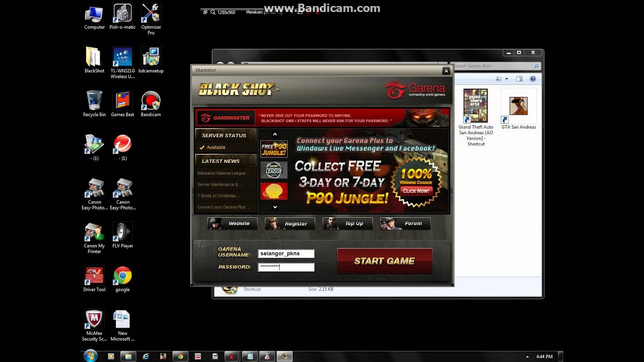Open Windows Explorer from the taskbar
Screen dimensions: 644x362
(128, 356)
